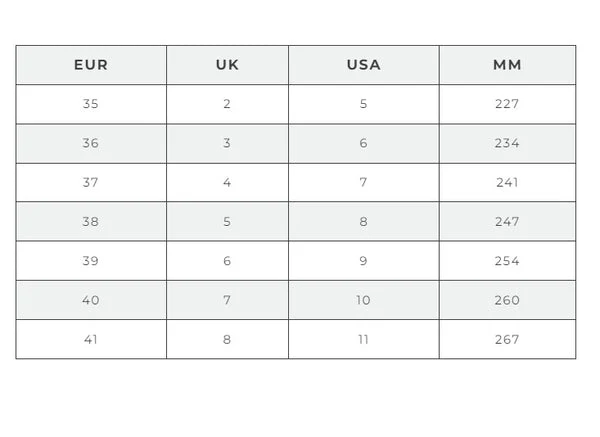Click EUR size 36 cell

91,143
